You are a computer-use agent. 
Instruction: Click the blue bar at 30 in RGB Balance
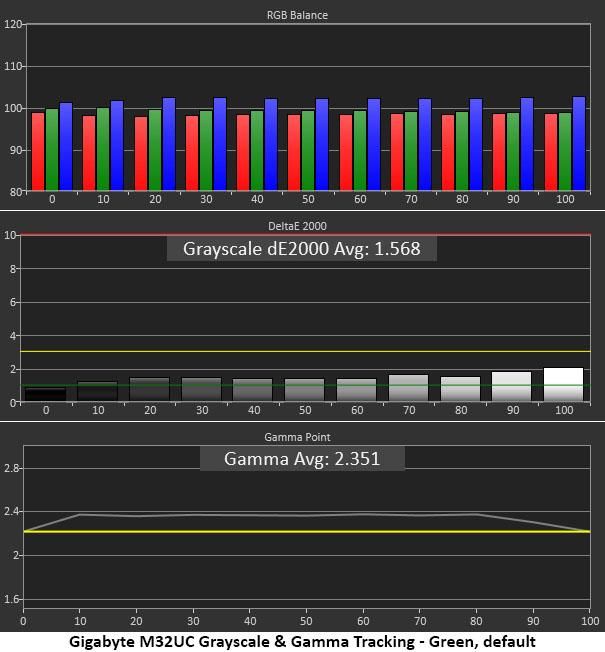220,144
